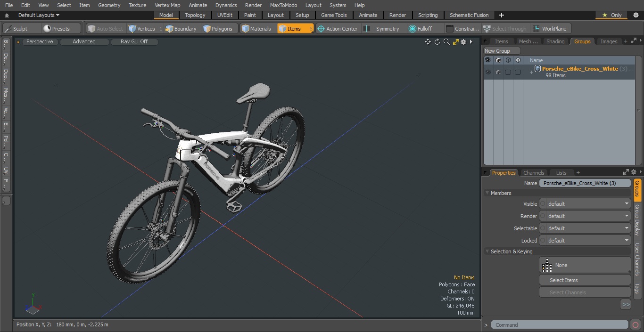Screen dimensions: 644x332
Task: Switch to the Channels tab
Action: 534,173
